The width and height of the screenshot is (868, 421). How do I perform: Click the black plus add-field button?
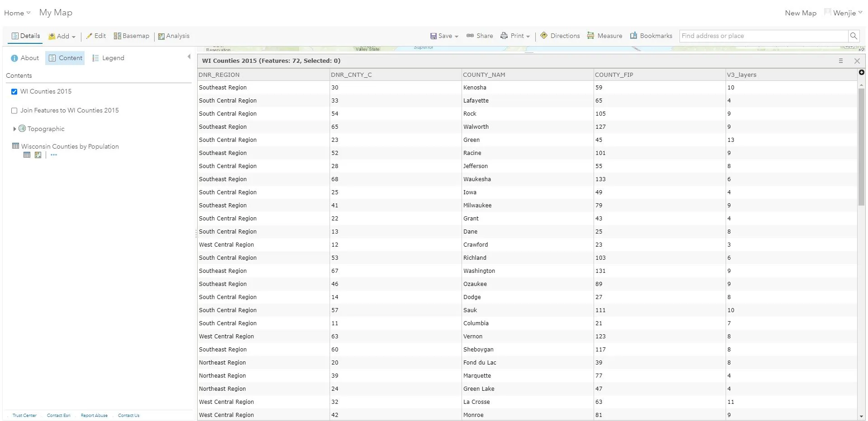(862, 72)
